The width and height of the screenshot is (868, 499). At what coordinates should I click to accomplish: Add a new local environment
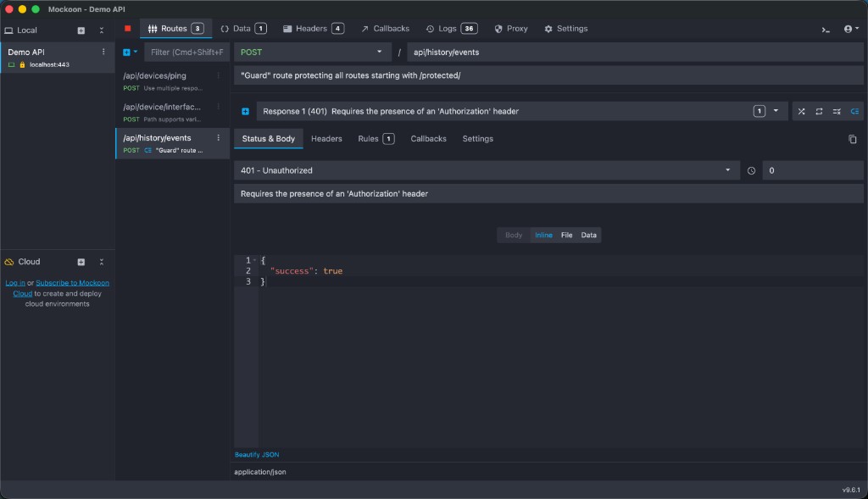(x=81, y=30)
